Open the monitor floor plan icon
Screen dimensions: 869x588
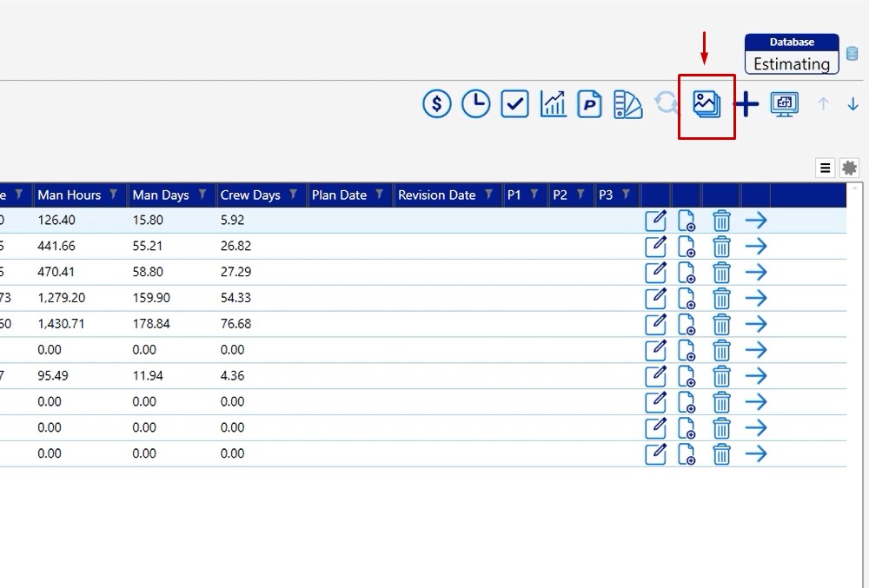(785, 104)
